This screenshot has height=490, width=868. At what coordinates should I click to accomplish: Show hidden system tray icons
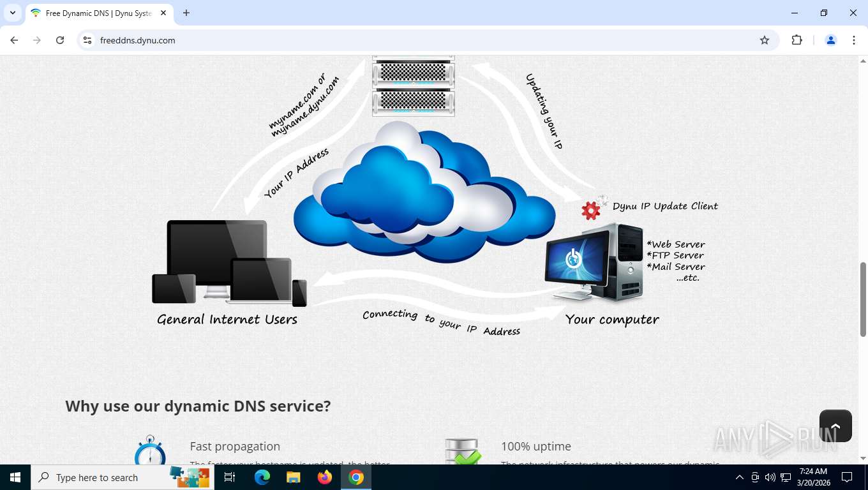[x=740, y=477]
